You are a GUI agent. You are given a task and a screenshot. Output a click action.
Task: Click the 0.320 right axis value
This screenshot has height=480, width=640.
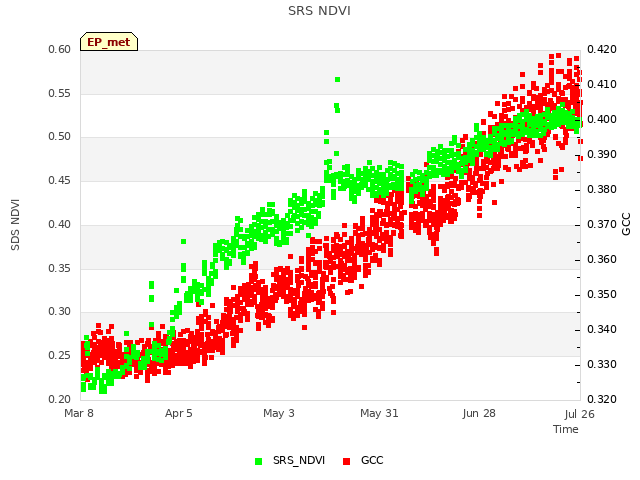[602, 399]
